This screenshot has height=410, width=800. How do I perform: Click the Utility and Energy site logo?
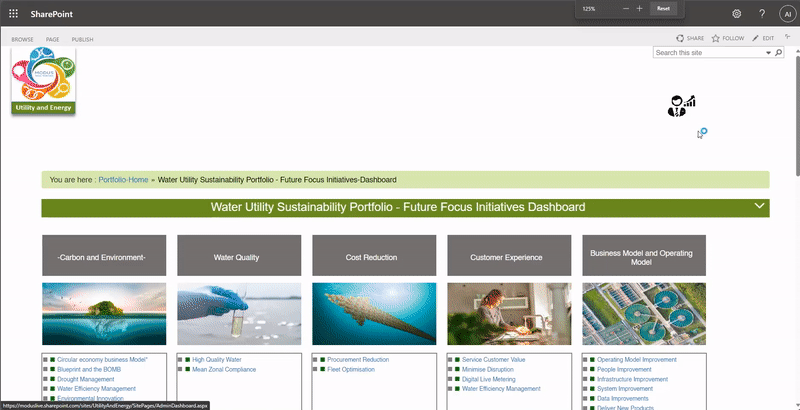tap(43, 81)
